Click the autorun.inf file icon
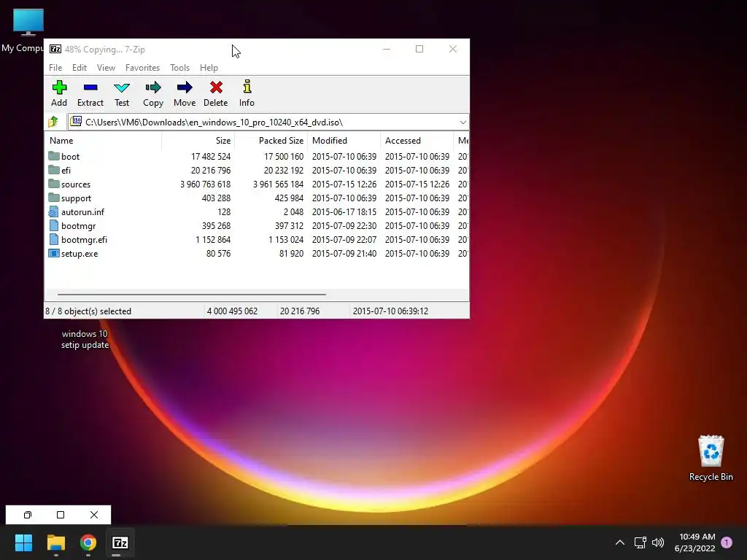 54,212
